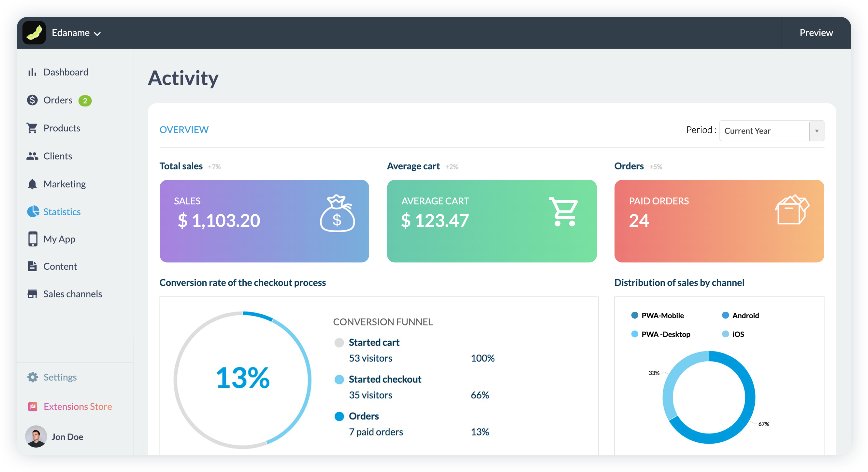
Task: Click the Statistics pie chart icon
Action: 32,212
